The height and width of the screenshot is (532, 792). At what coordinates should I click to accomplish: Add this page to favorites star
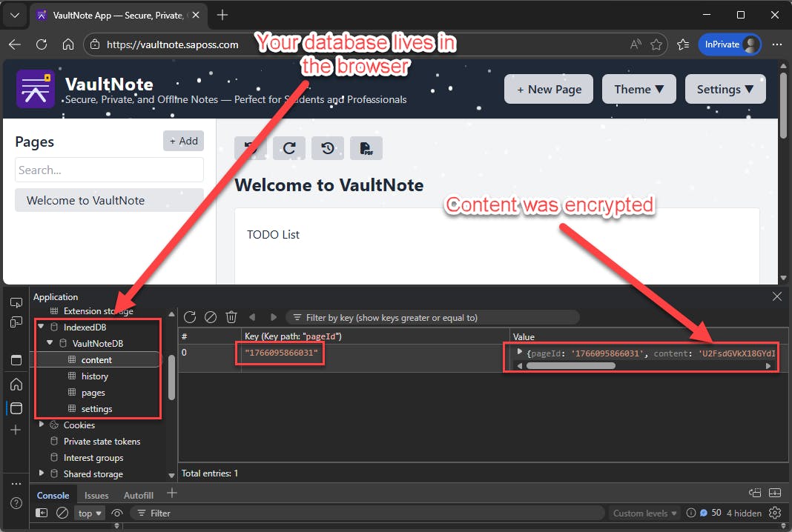tap(656, 44)
